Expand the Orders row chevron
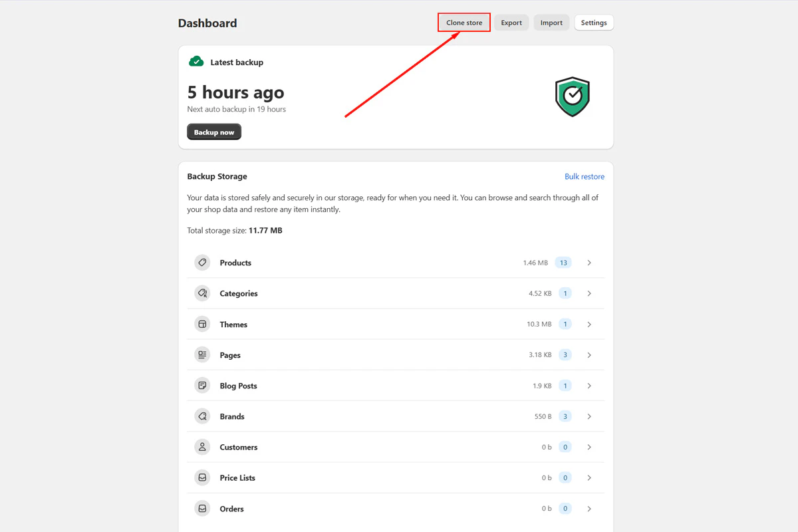This screenshot has width=798, height=532. click(x=589, y=508)
